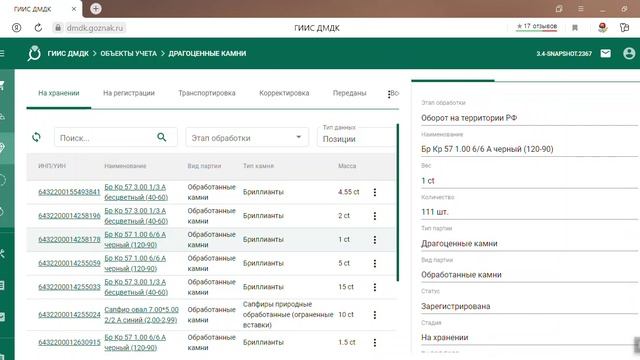Viewport: 640px width, 360px height.
Task: Click the browser bookmark icon
Action: pos(575,28)
